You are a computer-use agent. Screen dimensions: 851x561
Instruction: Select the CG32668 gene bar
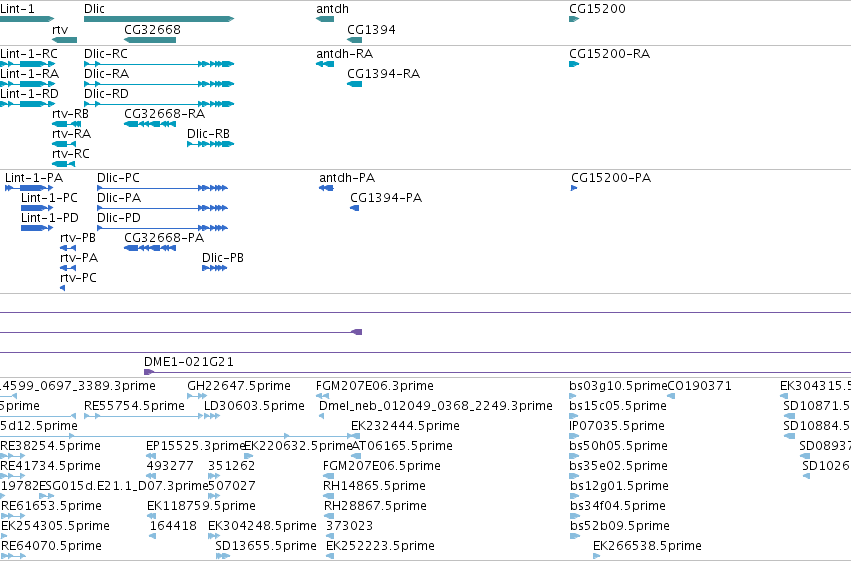[150, 40]
